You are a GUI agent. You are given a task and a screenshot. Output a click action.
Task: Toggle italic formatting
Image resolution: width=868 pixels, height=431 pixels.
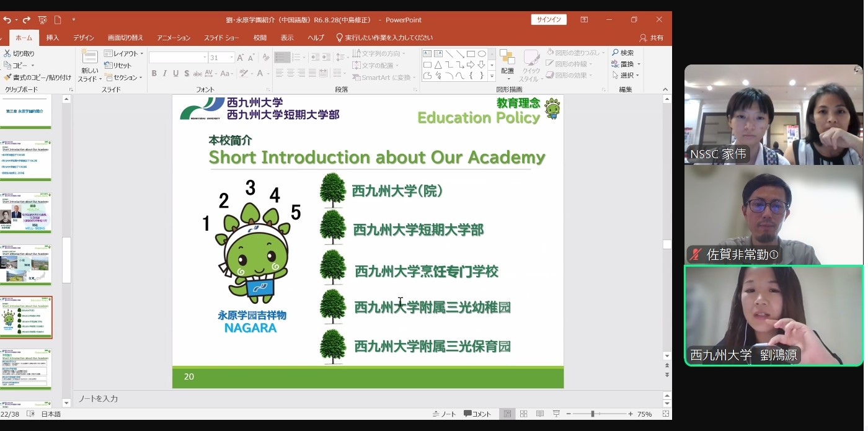pyautogui.click(x=165, y=74)
